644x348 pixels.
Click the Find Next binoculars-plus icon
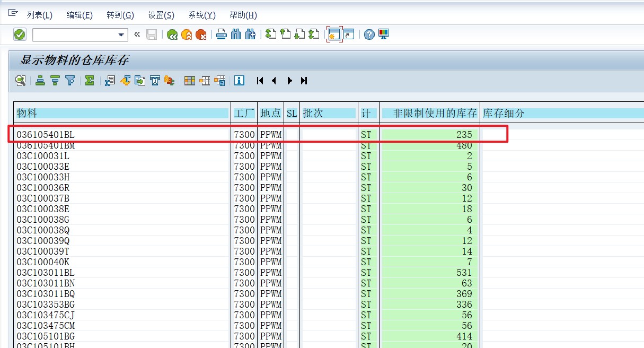[250, 34]
